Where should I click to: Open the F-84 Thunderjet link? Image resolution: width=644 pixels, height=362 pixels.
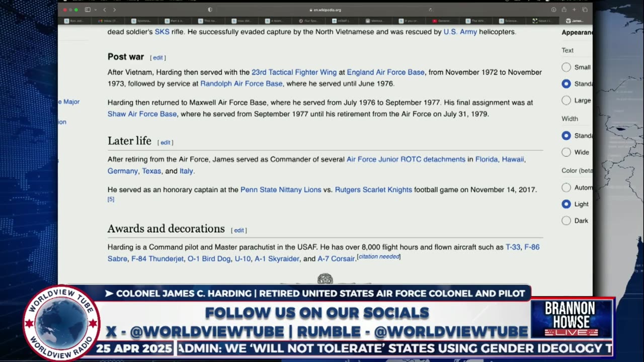(157, 259)
